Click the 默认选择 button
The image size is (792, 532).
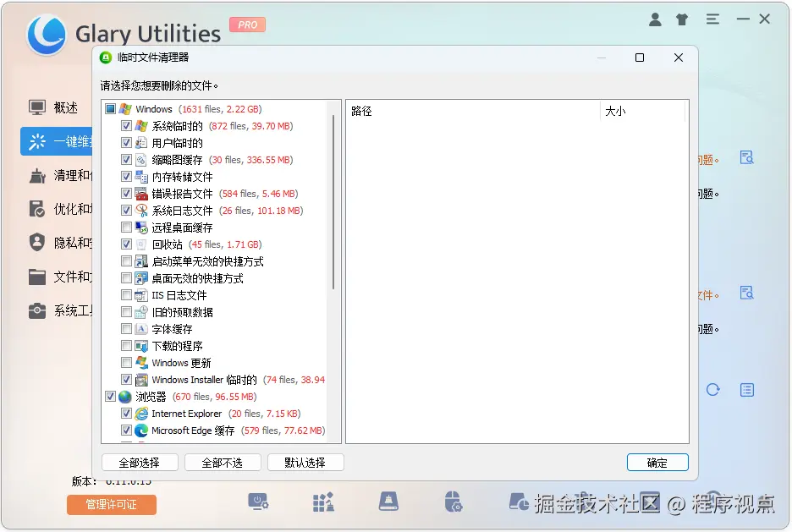(305, 462)
